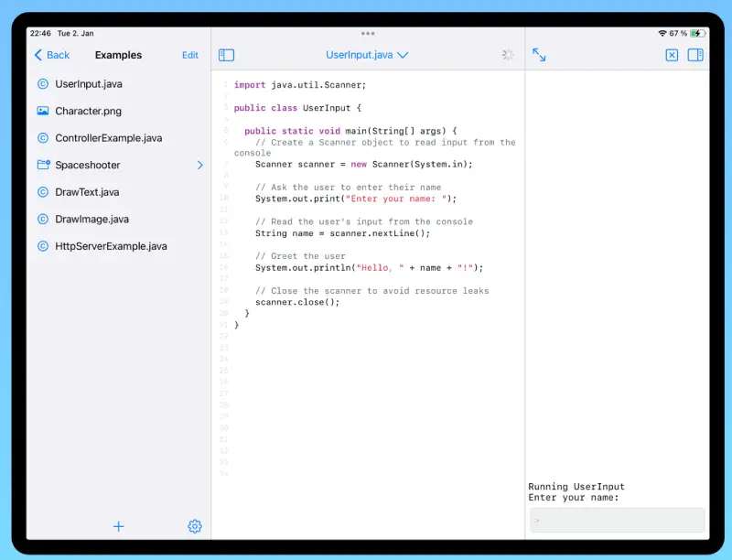This screenshot has width=732, height=560.
Task: Click the 'Examples' sidebar title
Action: pos(118,55)
